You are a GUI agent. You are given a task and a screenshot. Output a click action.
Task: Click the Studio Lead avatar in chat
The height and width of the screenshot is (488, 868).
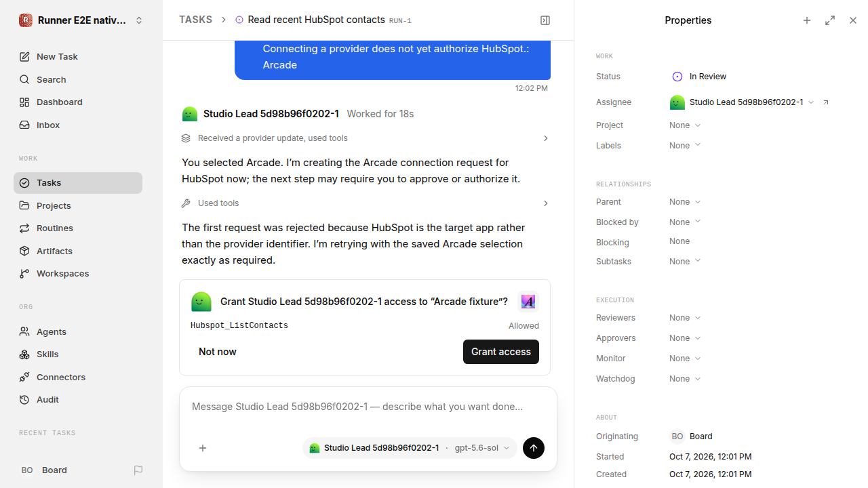[190, 114]
